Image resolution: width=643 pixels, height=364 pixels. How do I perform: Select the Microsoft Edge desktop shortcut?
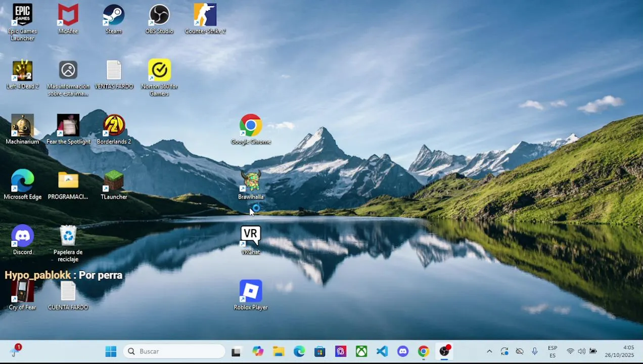tap(22, 185)
